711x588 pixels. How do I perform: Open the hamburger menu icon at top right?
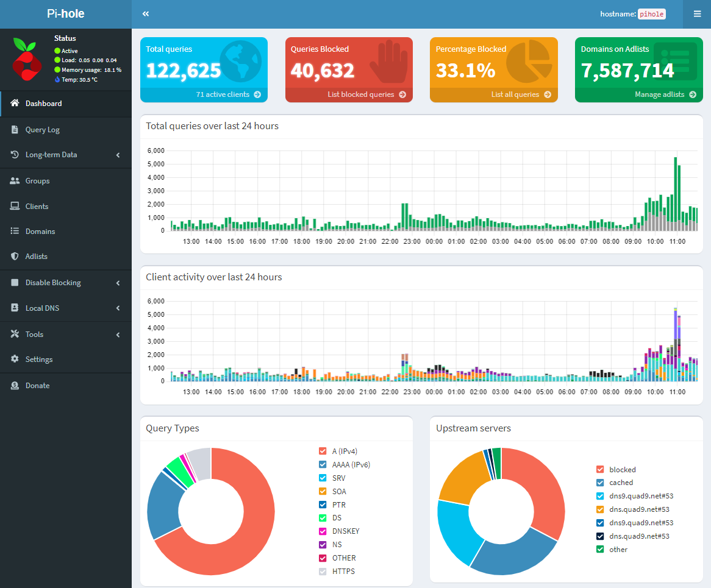pos(697,13)
